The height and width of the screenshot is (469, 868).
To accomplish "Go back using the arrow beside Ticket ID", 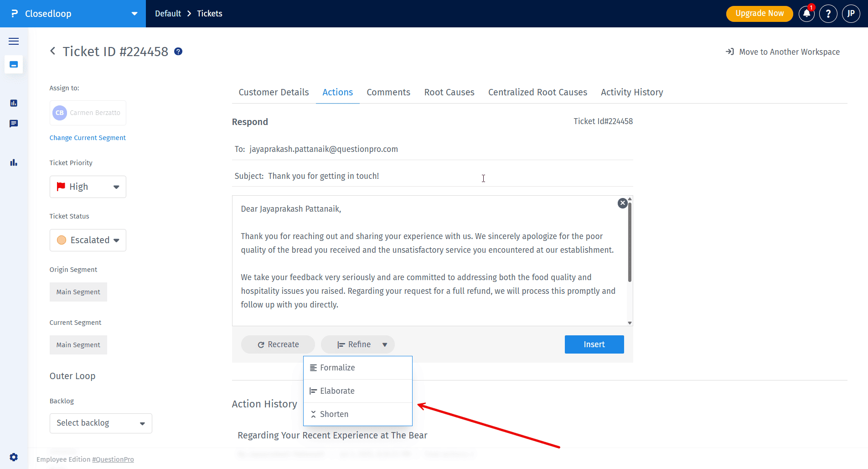I will click(53, 51).
